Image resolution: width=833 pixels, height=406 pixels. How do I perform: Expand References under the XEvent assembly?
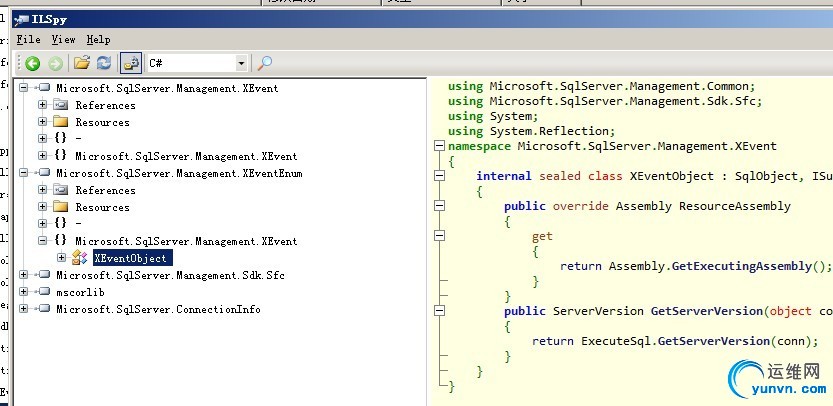tap(42, 105)
